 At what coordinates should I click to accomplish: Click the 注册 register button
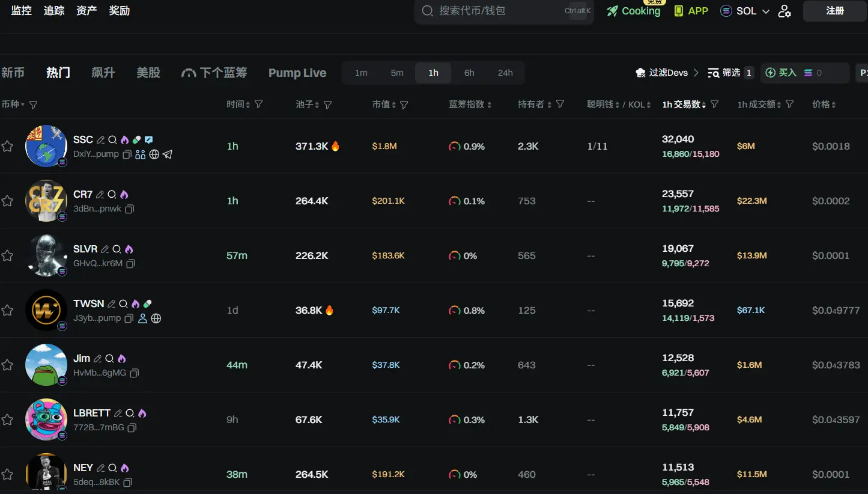click(x=834, y=11)
